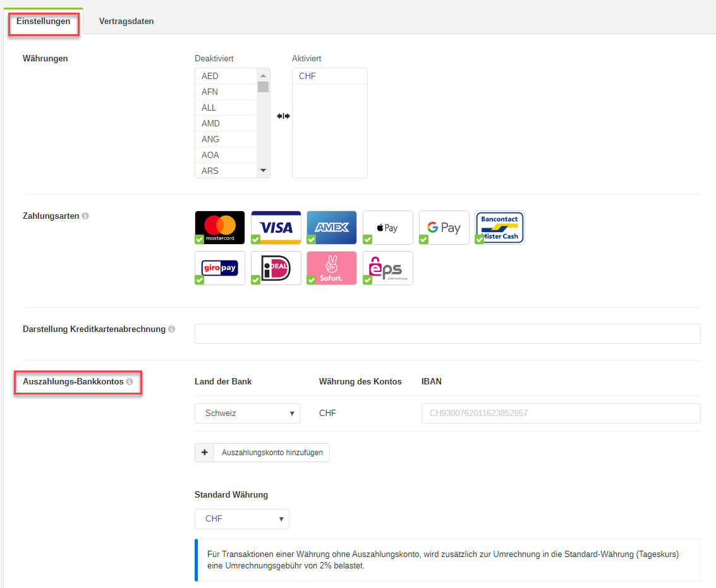The width and height of the screenshot is (716, 588).
Task: Toggle Google Pay payment method
Action: (x=444, y=228)
